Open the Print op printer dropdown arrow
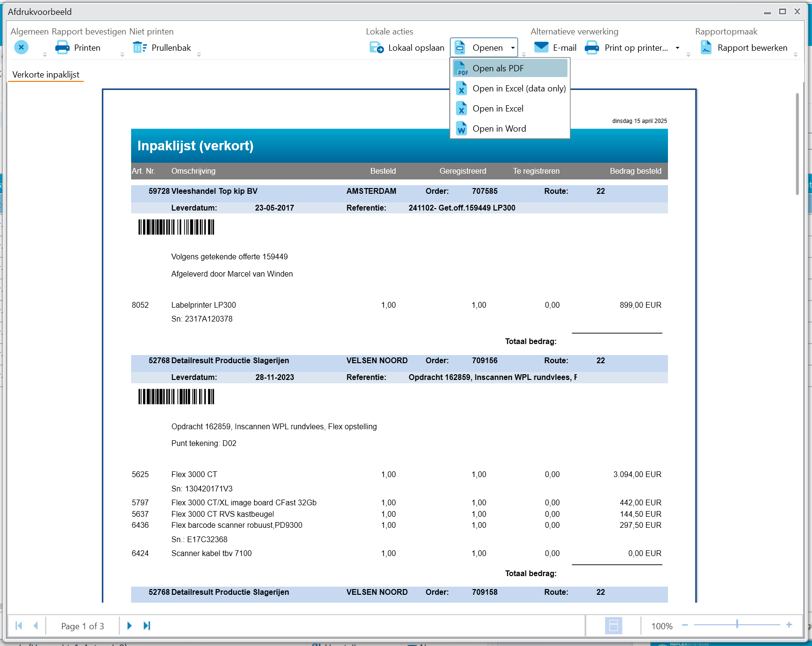 pos(677,47)
